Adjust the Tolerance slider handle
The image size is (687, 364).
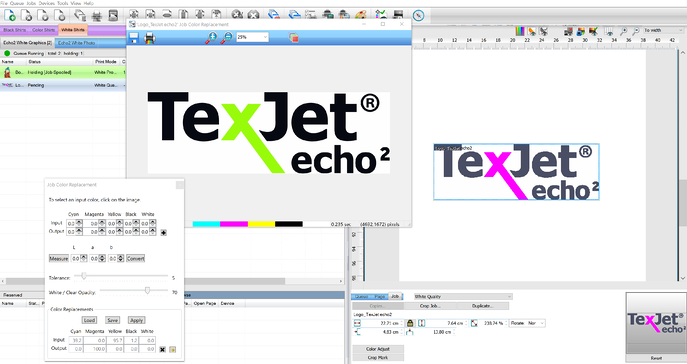click(x=84, y=276)
